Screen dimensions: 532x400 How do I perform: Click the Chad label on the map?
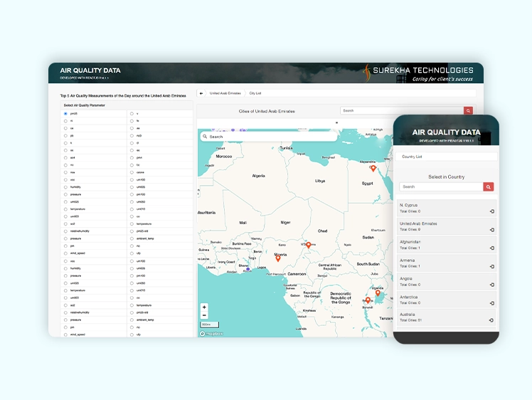tap(322, 231)
